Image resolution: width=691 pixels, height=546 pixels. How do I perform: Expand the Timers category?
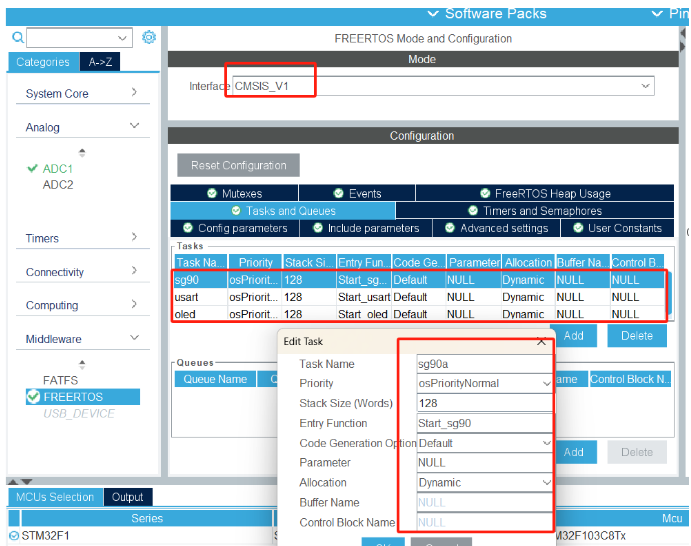(x=134, y=237)
